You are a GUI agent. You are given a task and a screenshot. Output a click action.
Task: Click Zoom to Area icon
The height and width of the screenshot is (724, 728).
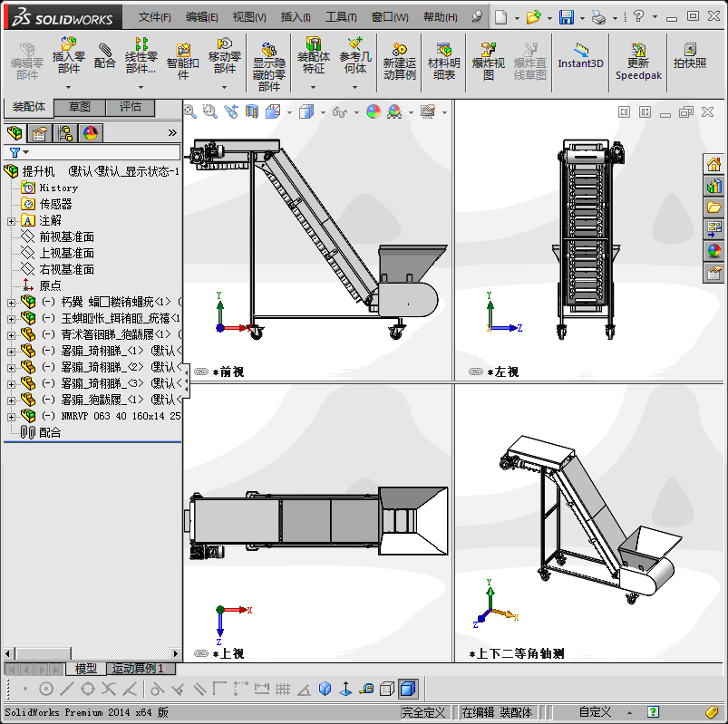coord(210,111)
